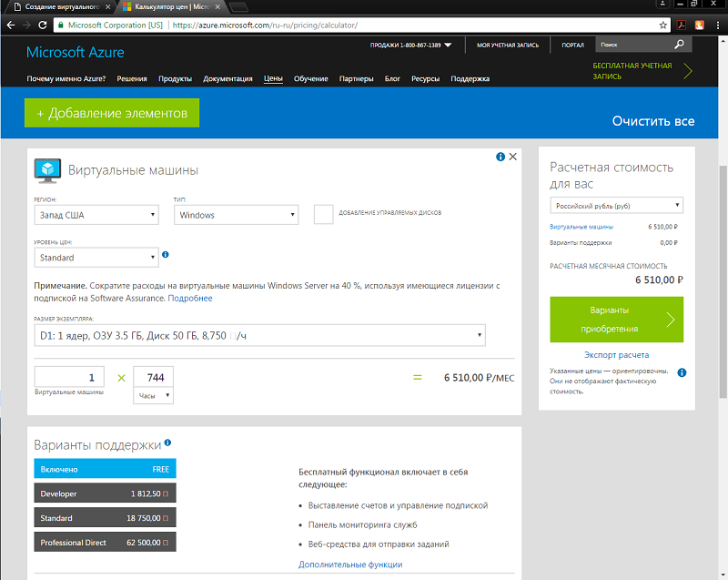This screenshot has height=580, width=728.
Task: Open the Chrome three-dot menu
Action: click(718, 25)
